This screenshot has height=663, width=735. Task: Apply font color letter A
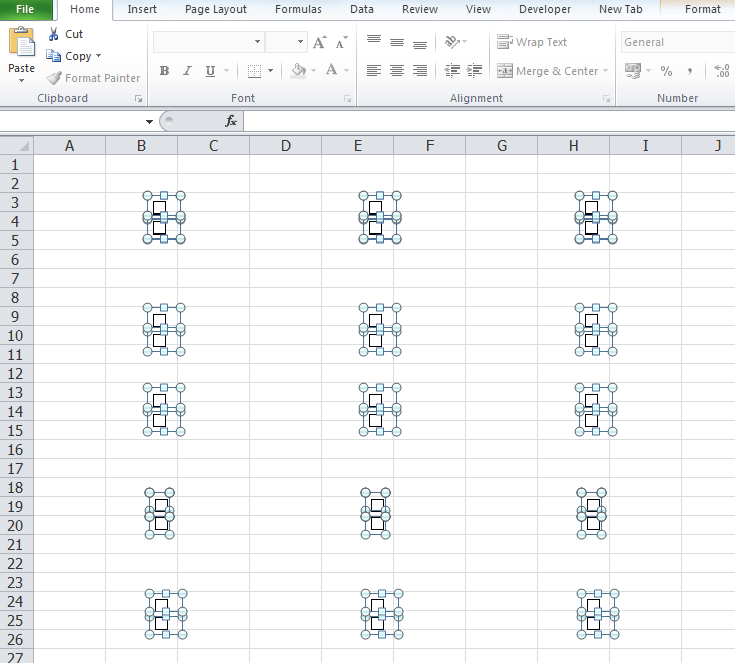331,70
